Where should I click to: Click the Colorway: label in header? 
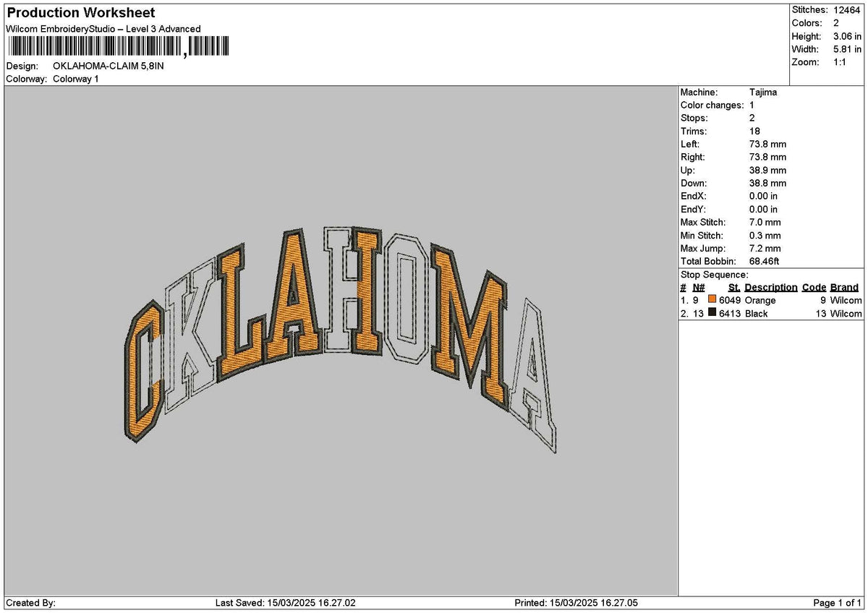(x=27, y=79)
